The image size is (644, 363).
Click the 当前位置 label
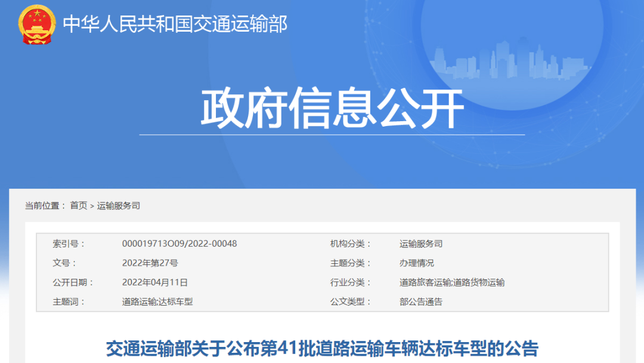point(45,205)
